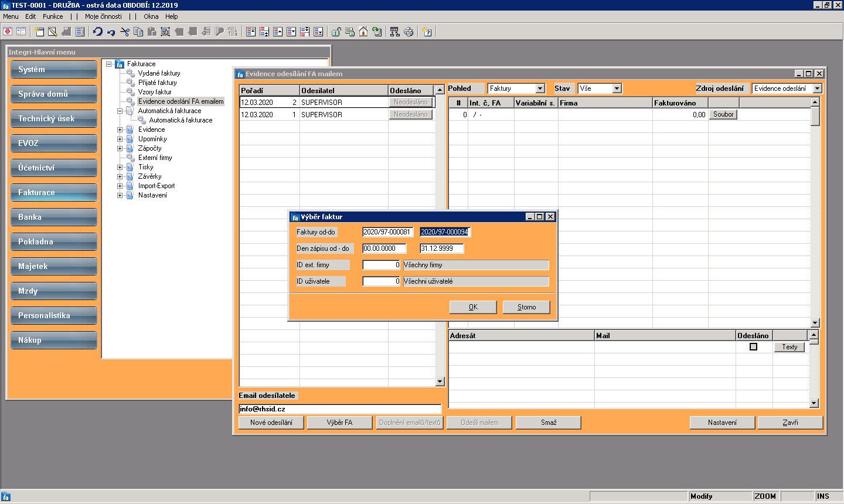The height and width of the screenshot is (504, 844).
Task: Click the copy documents toolbar icon
Action: (x=138, y=32)
